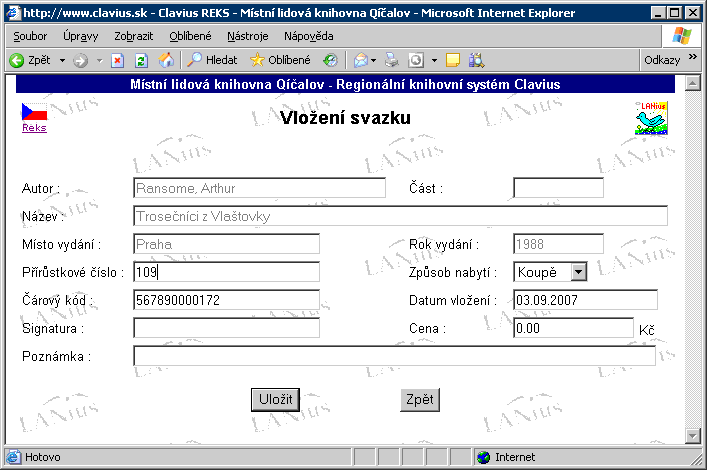Click the scrollbar up arrow

coord(692,83)
